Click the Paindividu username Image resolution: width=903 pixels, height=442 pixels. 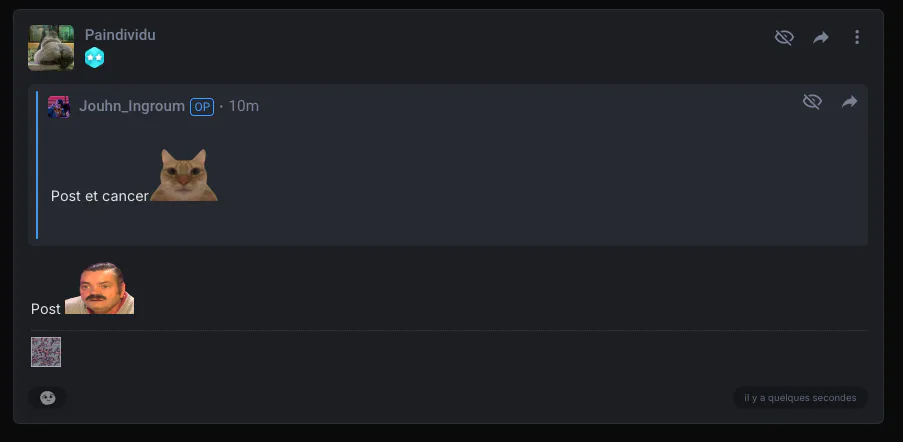(x=120, y=35)
